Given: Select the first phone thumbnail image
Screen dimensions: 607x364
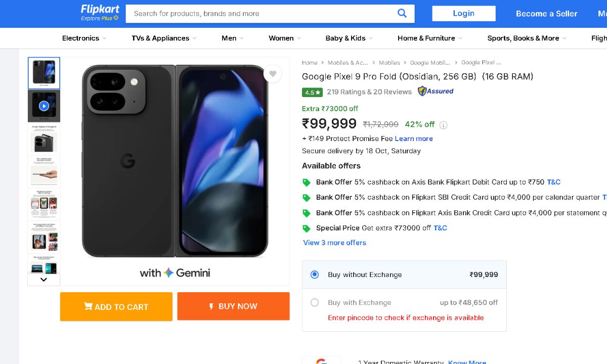Looking at the screenshot, I should pyautogui.click(x=44, y=73).
